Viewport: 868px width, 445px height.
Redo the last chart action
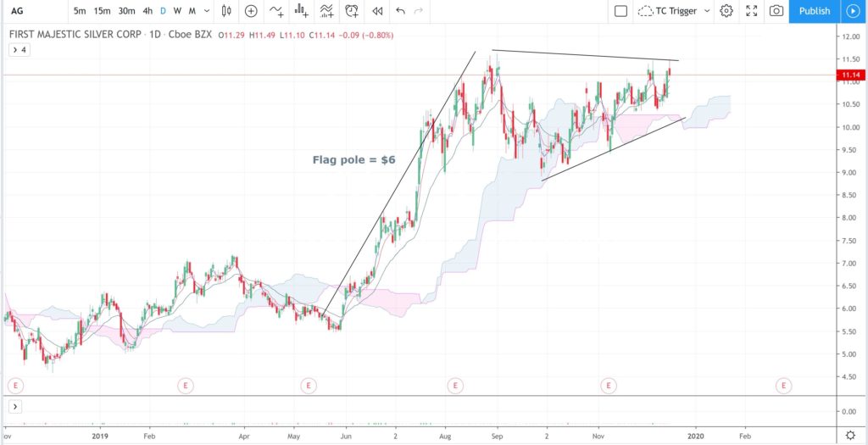[x=419, y=10]
